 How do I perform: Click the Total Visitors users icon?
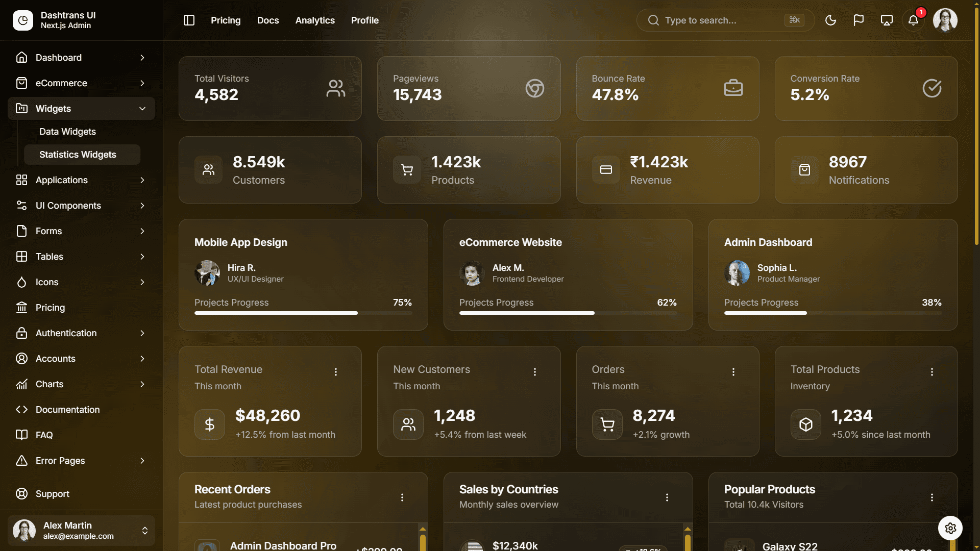[x=336, y=88]
